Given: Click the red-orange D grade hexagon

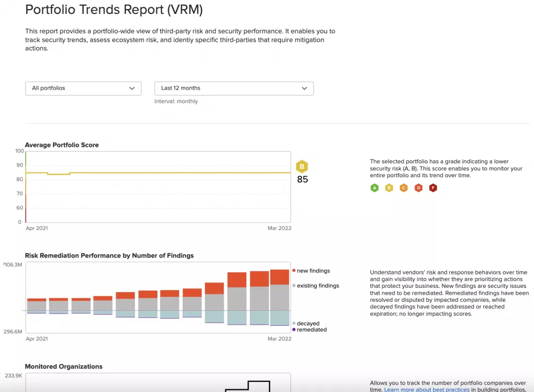Looking at the screenshot, I should coord(419,187).
